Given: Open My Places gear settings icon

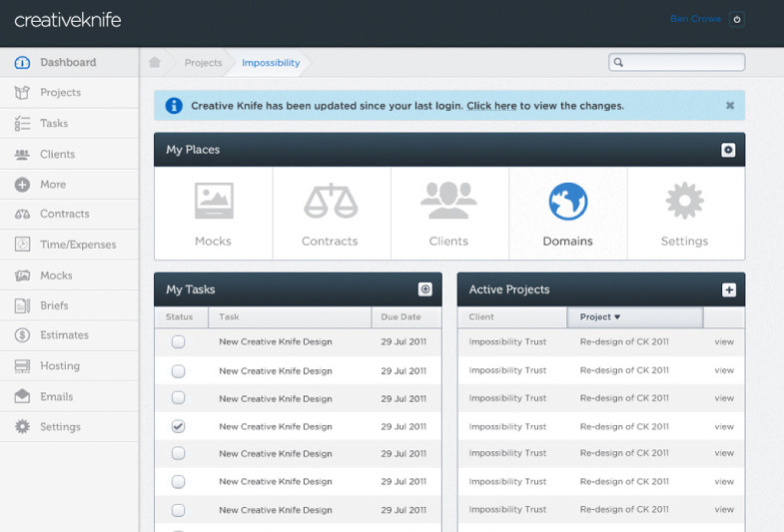Looking at the screenshot, I should click(x=728, y=150).
